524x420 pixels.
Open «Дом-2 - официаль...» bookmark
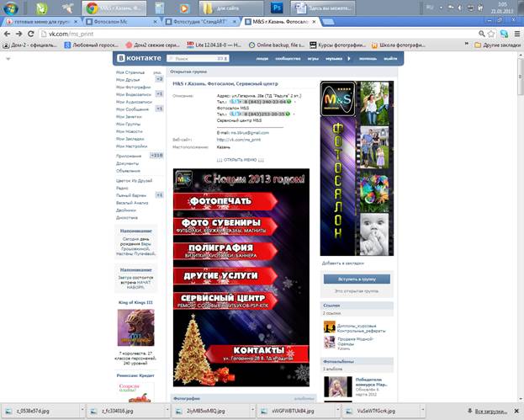coord(30,45)
